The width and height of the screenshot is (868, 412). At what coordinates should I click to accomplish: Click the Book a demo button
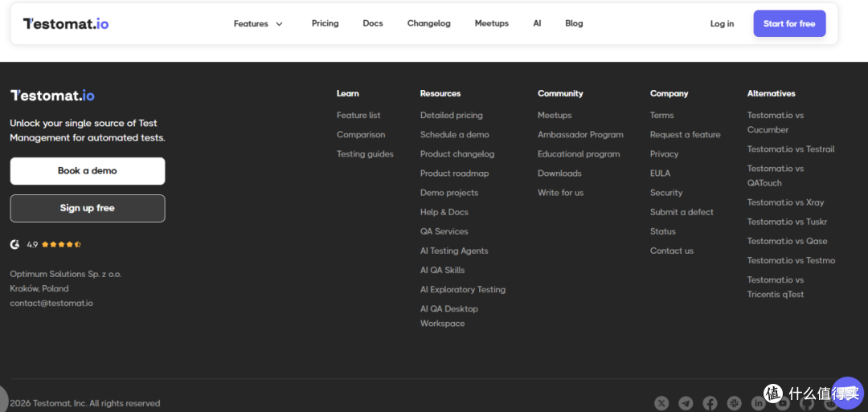click(88, 171)
